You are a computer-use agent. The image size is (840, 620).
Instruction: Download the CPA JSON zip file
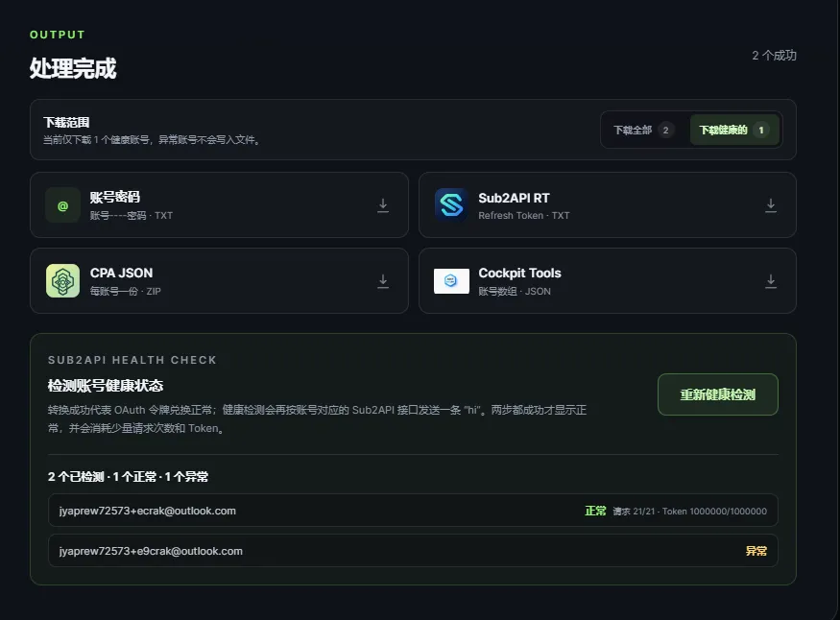point(382,281)
